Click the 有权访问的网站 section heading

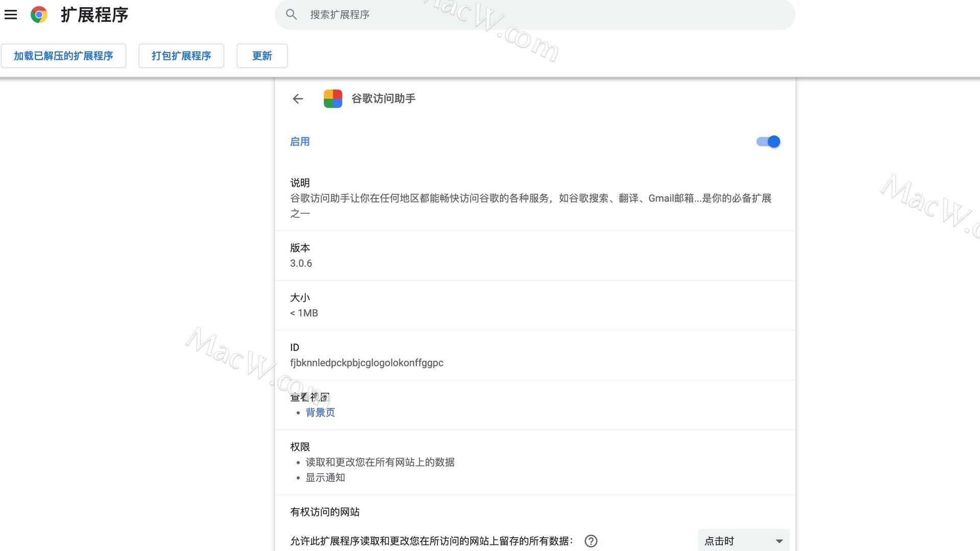click(x=325, y=512)
